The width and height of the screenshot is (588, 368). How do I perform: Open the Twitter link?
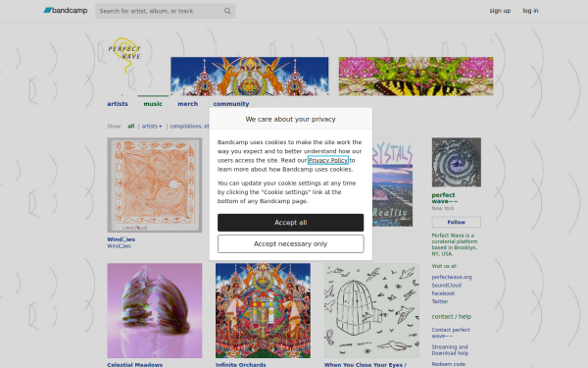(440, 301)
